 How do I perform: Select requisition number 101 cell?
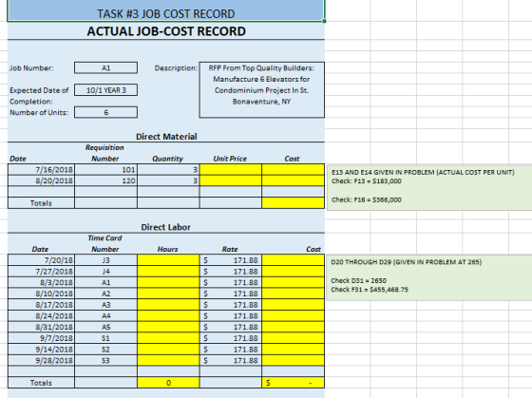point(105,170)
